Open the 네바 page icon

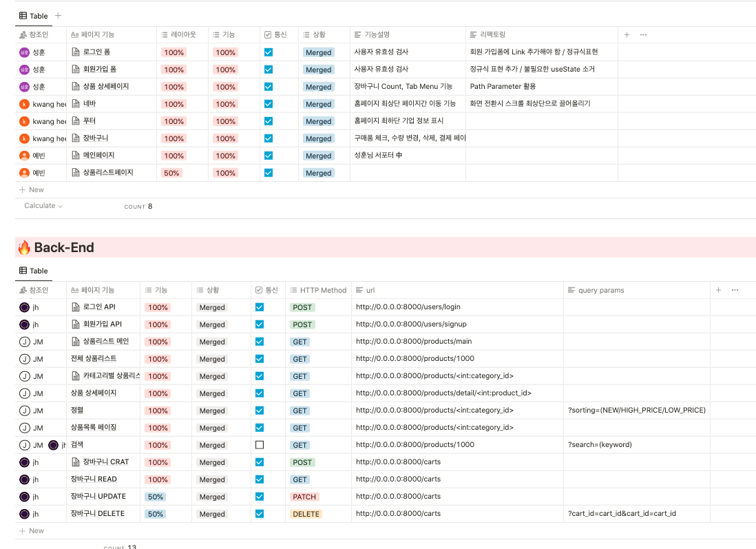click(x=75, y=103)
